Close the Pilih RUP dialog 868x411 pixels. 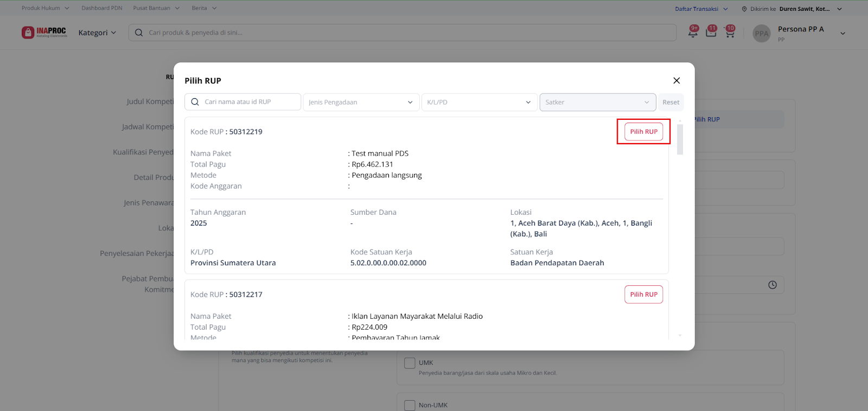point(676,81)
